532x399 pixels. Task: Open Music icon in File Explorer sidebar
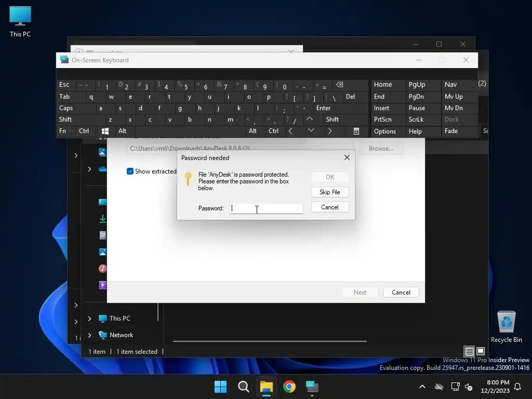click(x=103, y=269)
